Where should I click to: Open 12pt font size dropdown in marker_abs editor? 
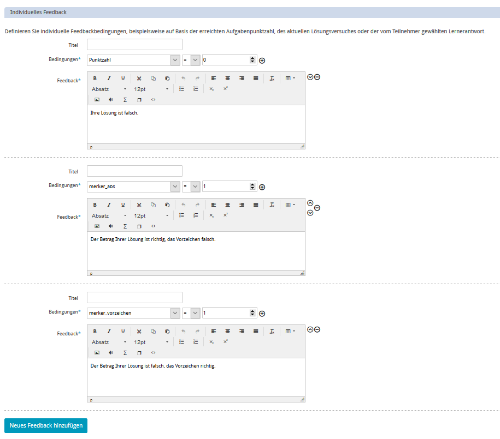pos(151,216)
